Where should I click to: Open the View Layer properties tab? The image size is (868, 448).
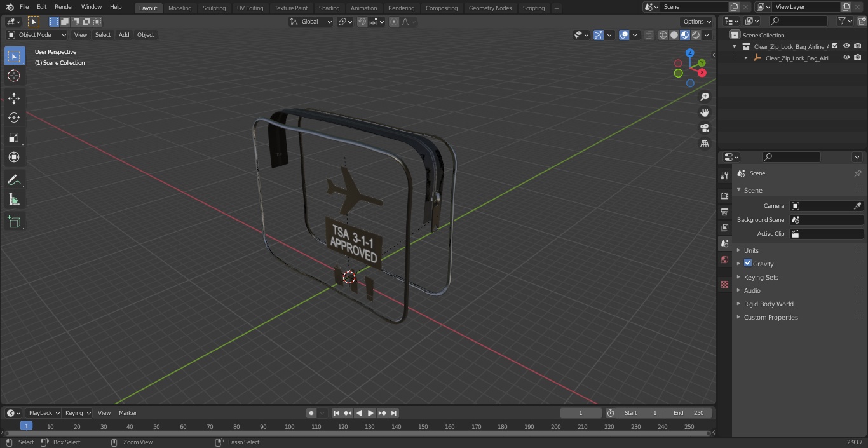[724, 227]
